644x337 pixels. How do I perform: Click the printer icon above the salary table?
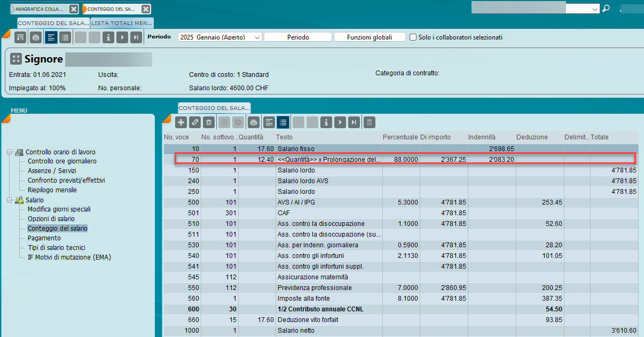point(254,122)
